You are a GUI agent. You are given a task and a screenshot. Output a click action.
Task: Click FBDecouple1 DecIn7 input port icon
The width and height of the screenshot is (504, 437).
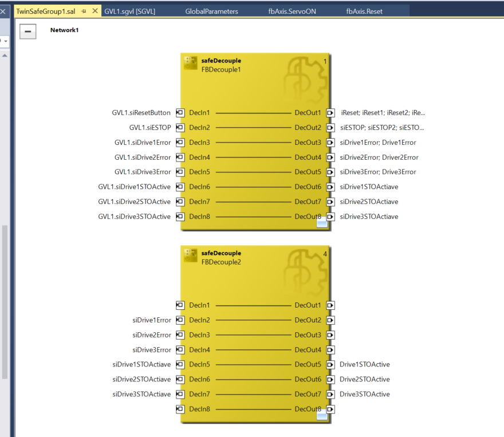click(180, 202)
